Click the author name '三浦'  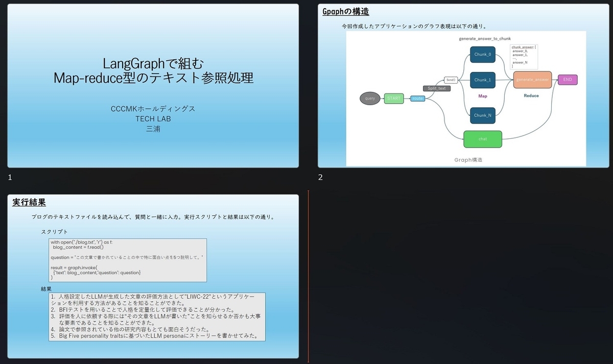(153, 129)
